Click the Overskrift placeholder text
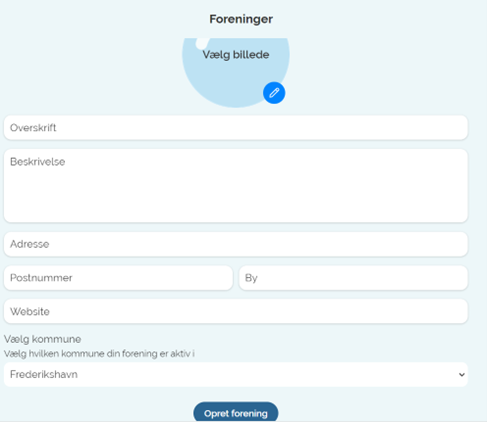This screenshot has width=487, height=422. [33, 128]
